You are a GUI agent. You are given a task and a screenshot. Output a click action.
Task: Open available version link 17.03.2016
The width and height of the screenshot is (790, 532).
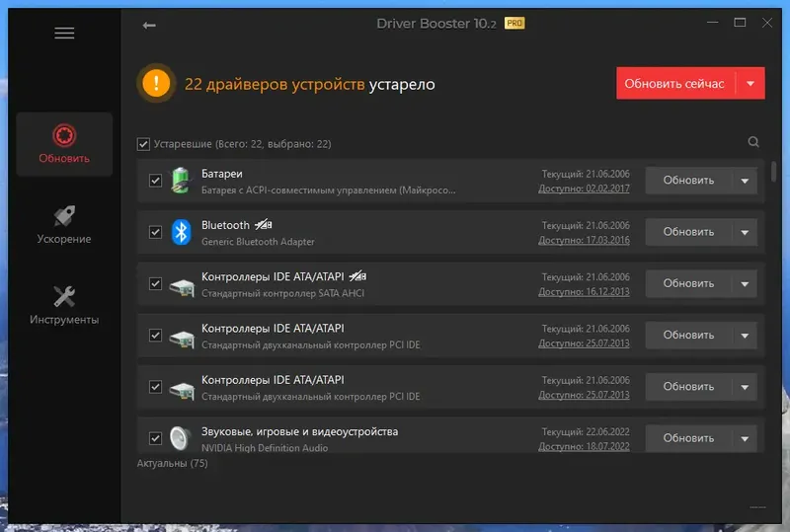[x=584, y=240]
